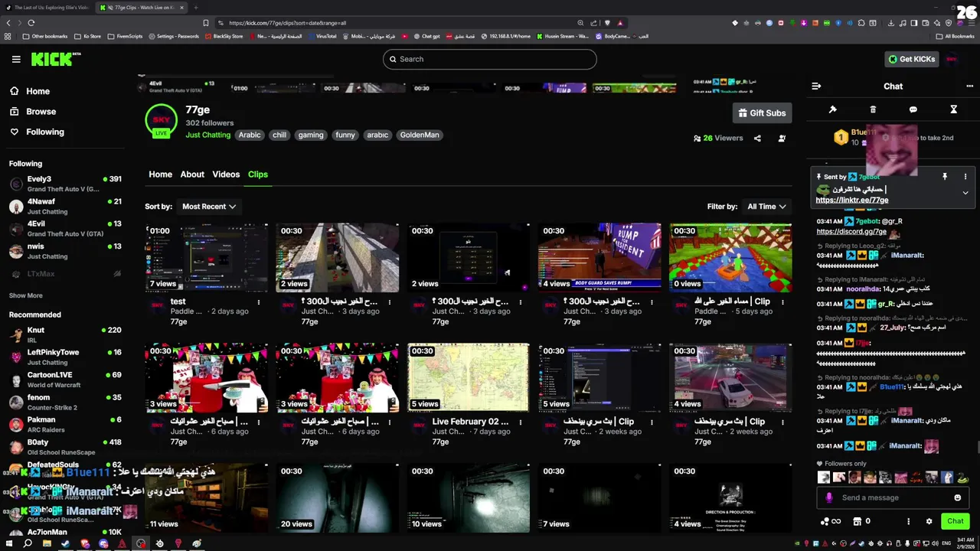Screen dimensions: 980x551
Task: Click the taskbar search magnifier icon
Action: [28, 543]
